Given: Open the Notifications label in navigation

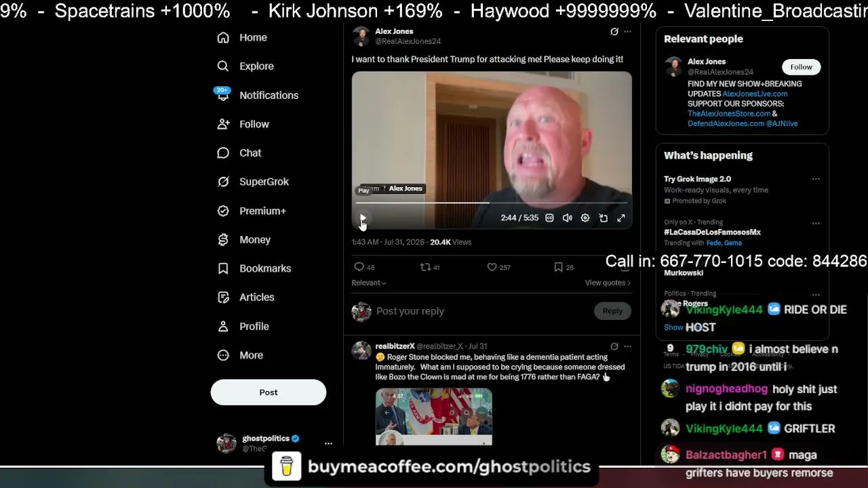Looking at the screenshot, I should tap(269, 96).
